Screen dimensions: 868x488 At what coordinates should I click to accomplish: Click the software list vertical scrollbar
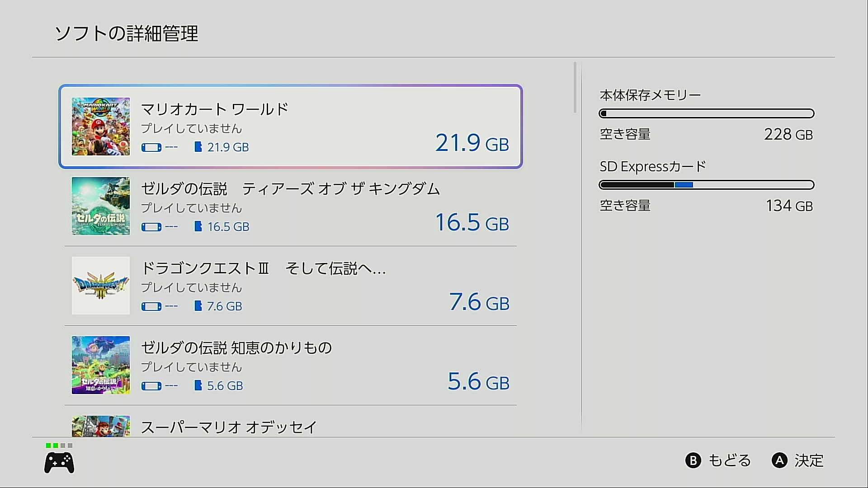click(x=575, y=88)
